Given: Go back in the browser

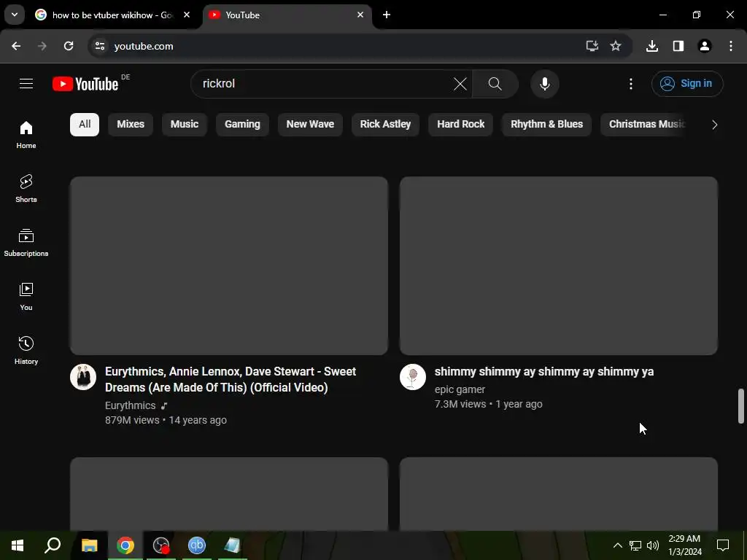Looking at the screenshot, I should click(x=16, y=46).
